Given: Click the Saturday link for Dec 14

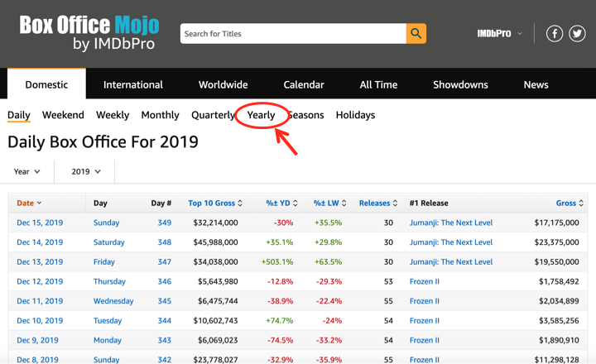Looking at the screenshot, I should pyautogui.click(x=109, y=242).
